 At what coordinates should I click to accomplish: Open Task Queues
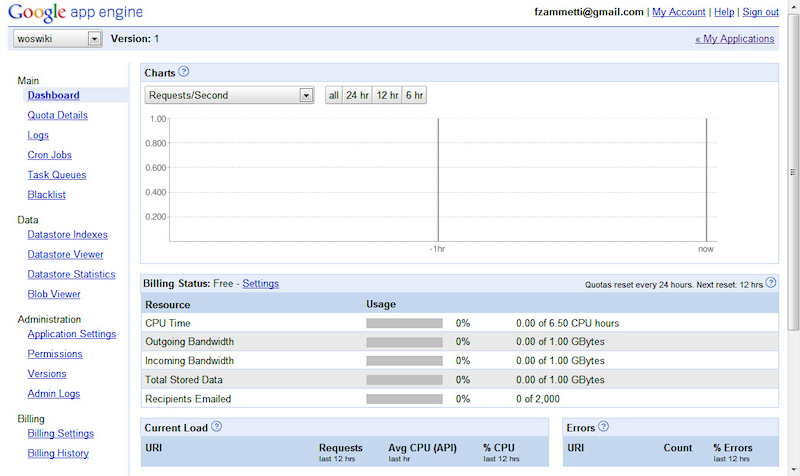[x=57, y=175]
